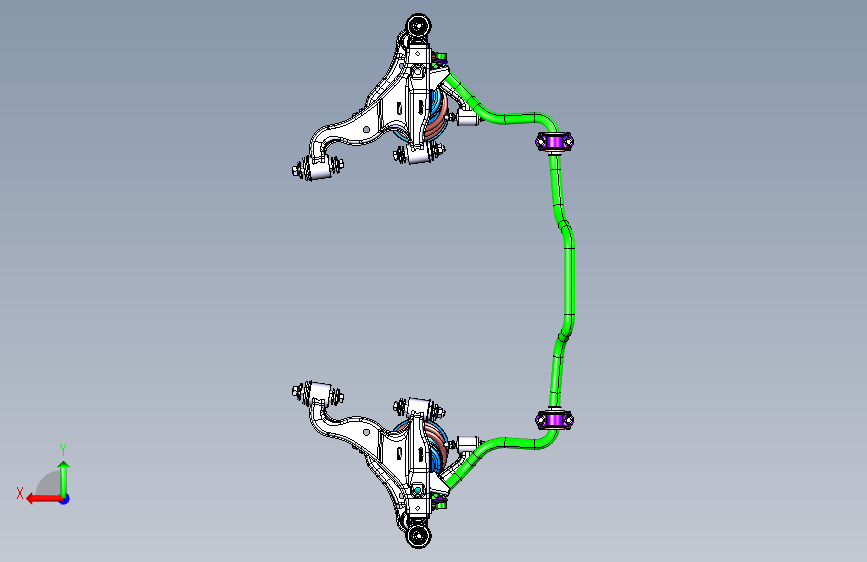Click the blue origin ball of triad

pyautogui.click(x=65, y=499)
